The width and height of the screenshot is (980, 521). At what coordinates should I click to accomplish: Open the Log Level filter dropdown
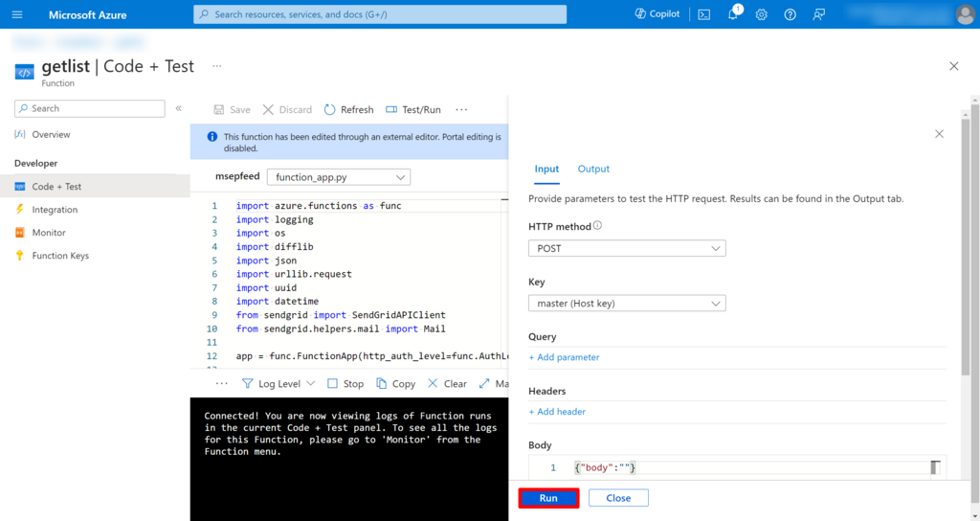point(278,383)
